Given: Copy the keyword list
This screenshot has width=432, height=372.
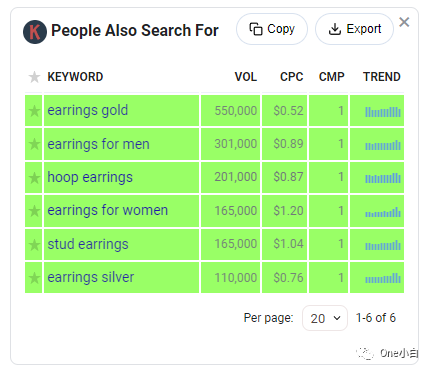Looking at the screenshot, I should [x=272, y=29].
